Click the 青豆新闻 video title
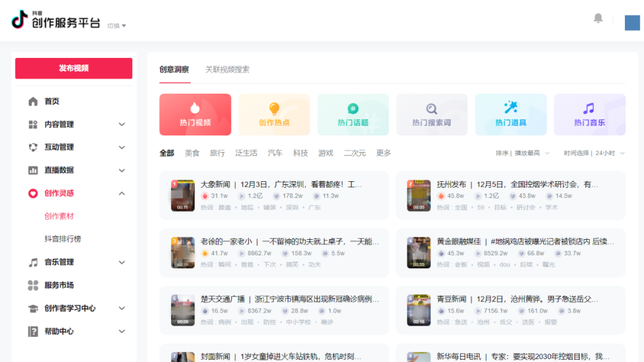This screenshot has height=362, width=644. (518, 299)
